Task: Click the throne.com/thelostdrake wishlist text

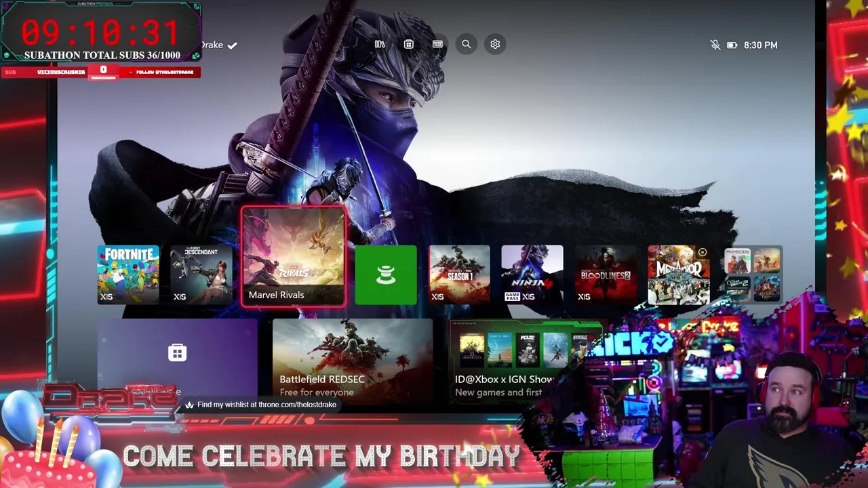Action: 267,405
